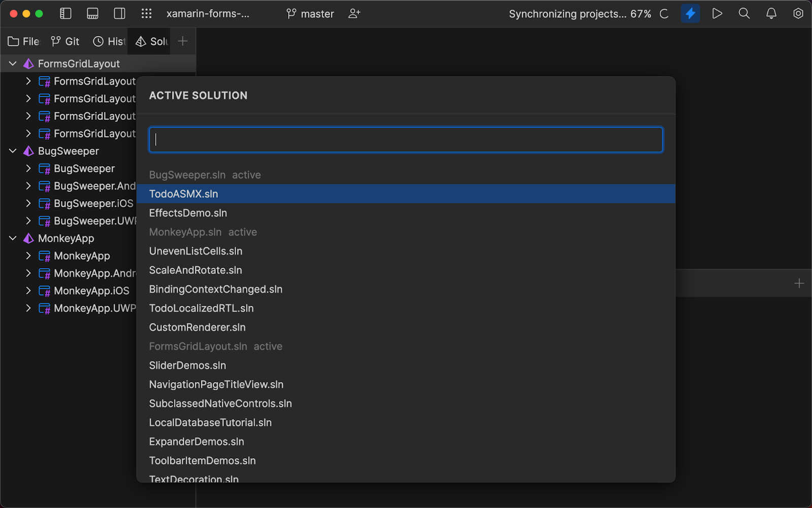Click the FormsGridLayout solution icon

(x=29, y=63)
